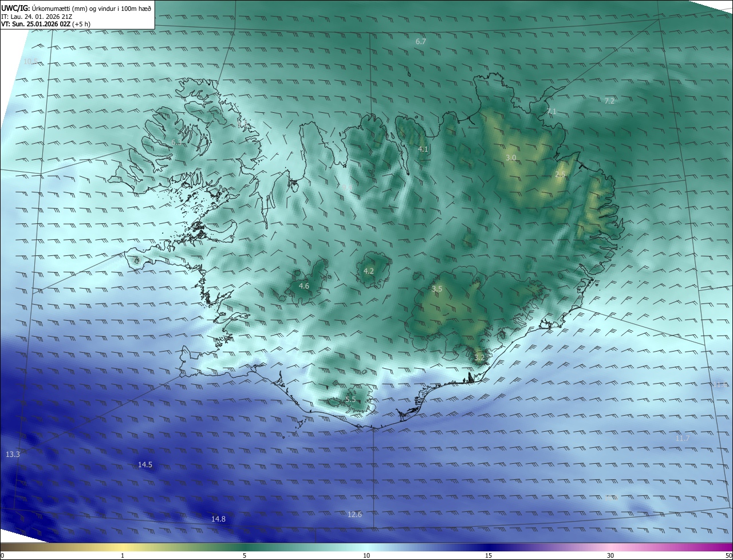Click the 6.3 value in the Westfjords
The image size is (733, 560).
176,142
